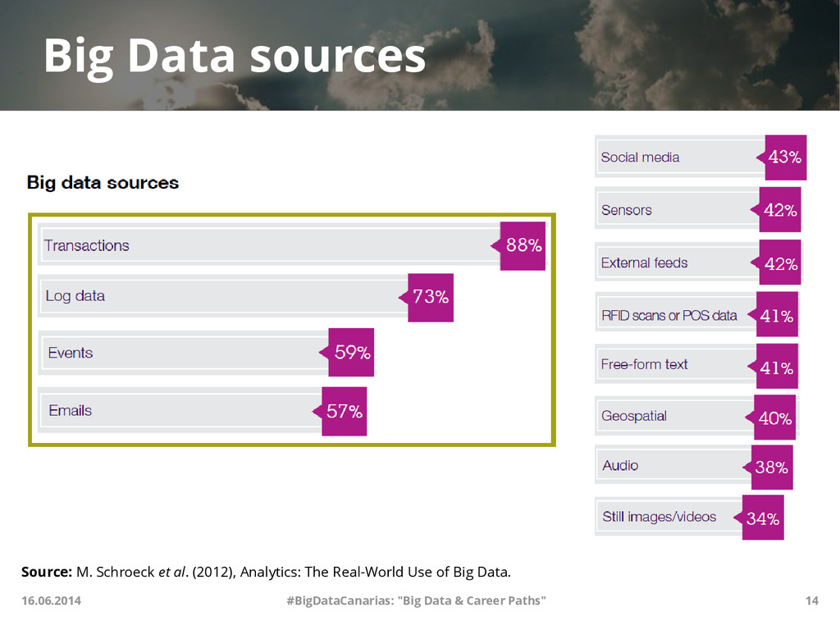Select the Events bar label

[x=71, y=353]
